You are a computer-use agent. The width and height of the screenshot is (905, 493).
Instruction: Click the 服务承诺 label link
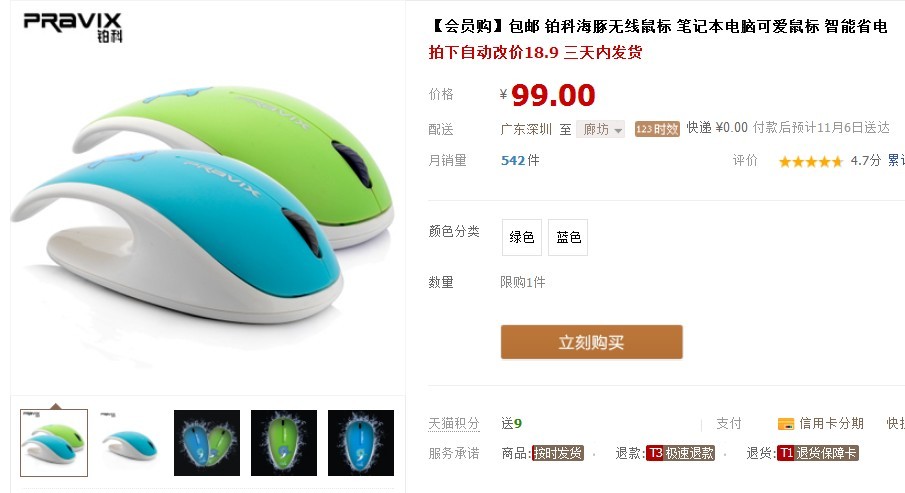coord(454,453)
